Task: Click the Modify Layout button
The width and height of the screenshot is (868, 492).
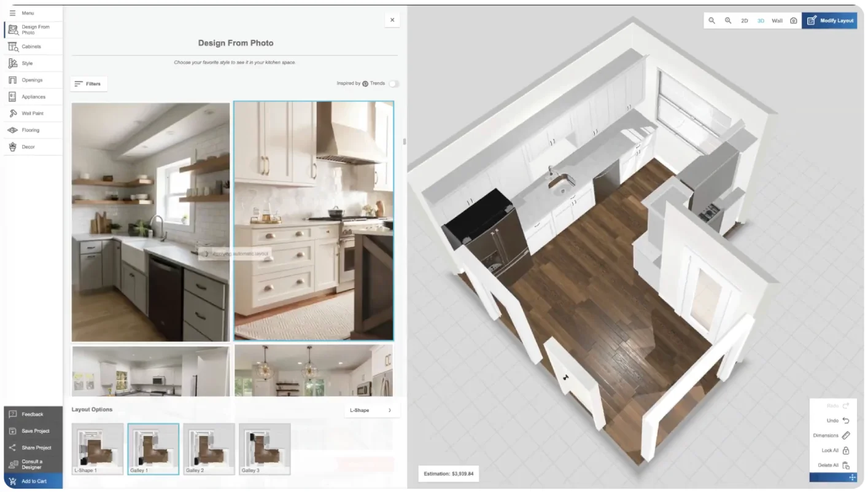Action: point(829,20)
